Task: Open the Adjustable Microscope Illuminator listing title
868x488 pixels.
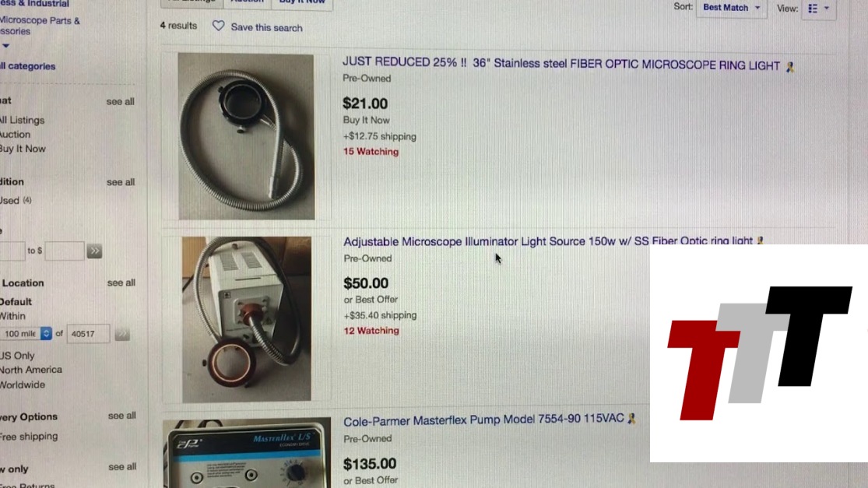Action: click(x=548, y=241)
